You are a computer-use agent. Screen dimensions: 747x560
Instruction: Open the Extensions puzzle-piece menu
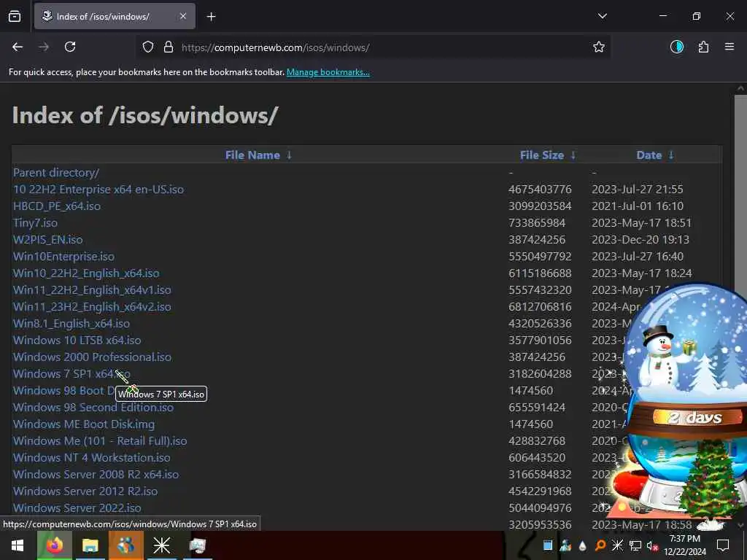coord(703,47)
